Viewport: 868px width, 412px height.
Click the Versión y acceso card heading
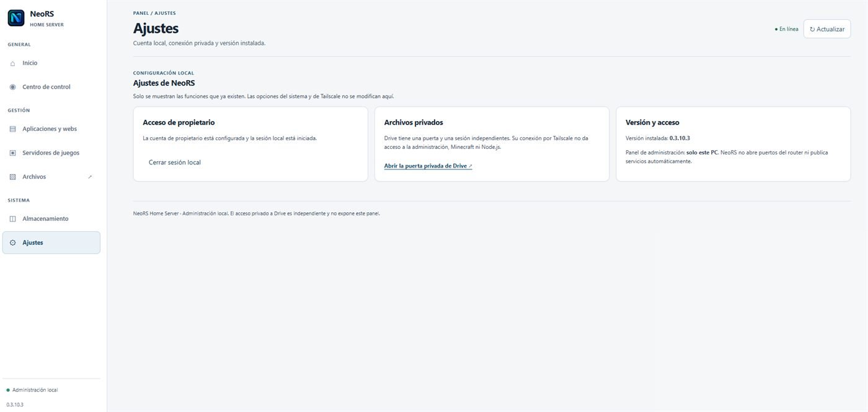click(x=652, y=123)
